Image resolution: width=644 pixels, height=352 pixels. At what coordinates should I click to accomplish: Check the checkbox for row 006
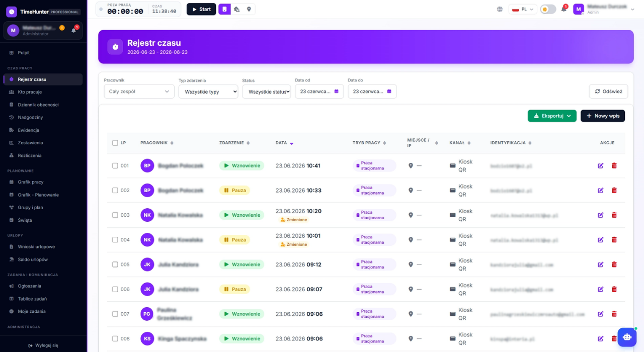coord(115,289)
